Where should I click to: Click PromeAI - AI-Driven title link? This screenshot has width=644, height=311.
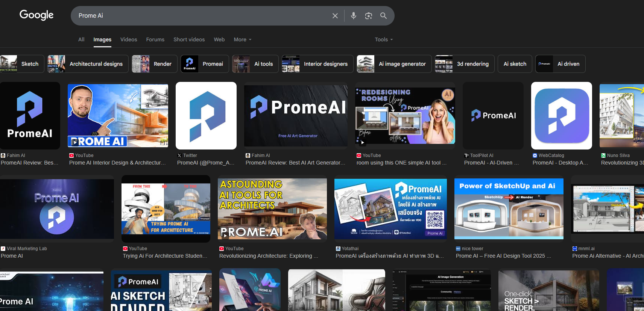[x=491, y=163]
